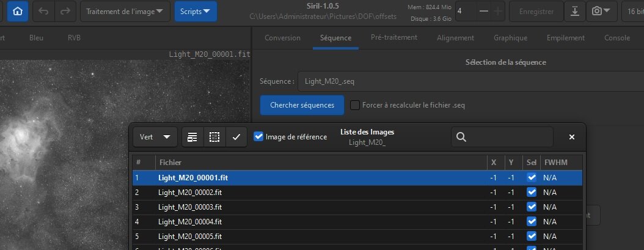Open the Vert channel dropdown in image list
The width and height of the screenshot is (644, 250).
[x=155, y=137]
